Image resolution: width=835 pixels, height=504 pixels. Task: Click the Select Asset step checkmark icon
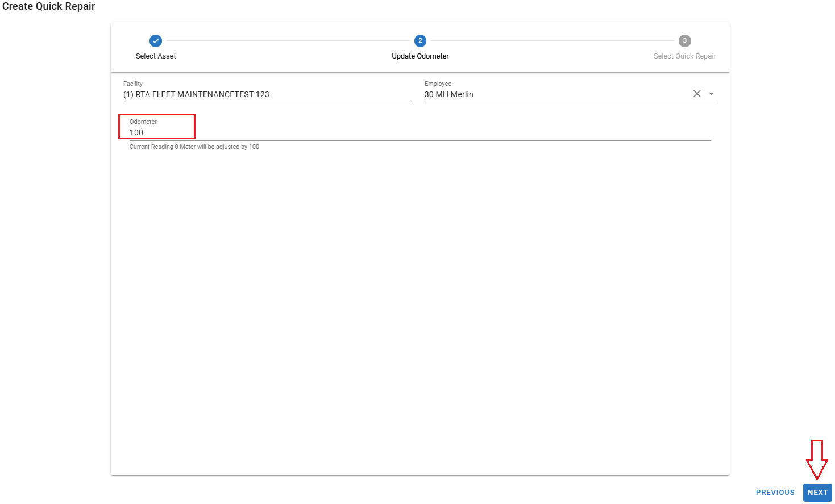coord(156,41)
